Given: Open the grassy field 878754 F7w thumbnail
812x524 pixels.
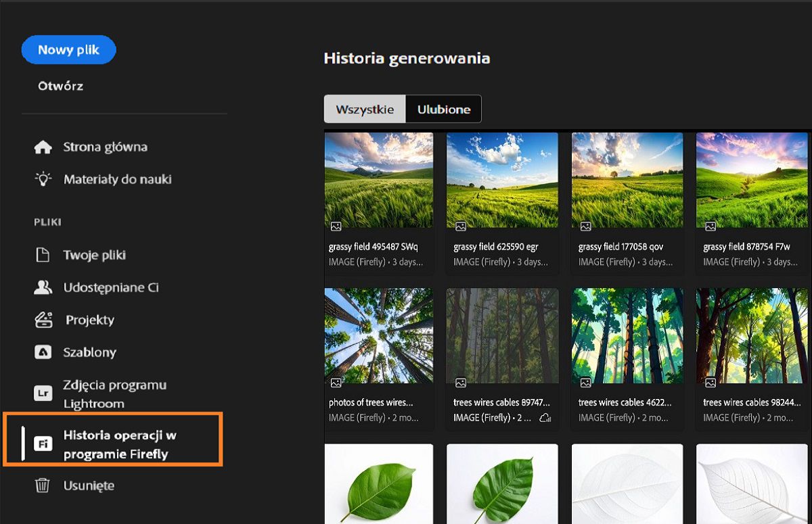Looking at the screenshot, I should 752,180.
